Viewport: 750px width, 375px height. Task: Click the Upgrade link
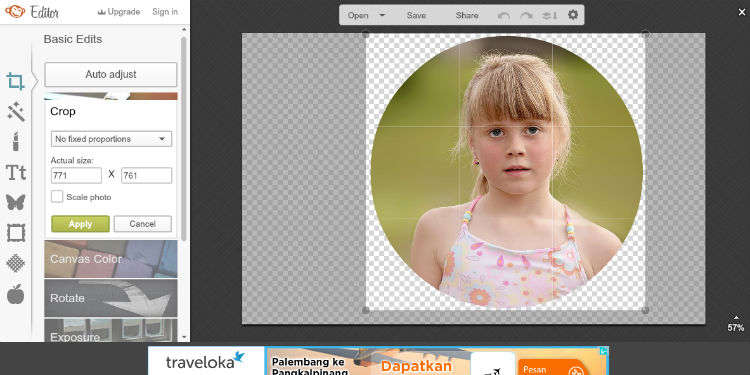(x=124, y=12)
